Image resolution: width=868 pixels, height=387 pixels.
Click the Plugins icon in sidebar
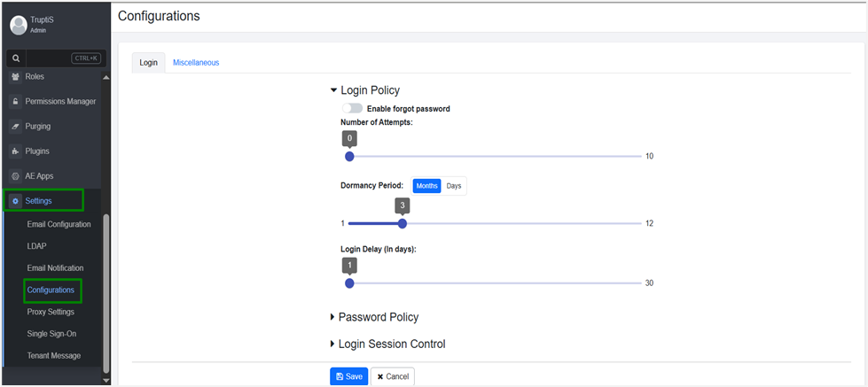pos(15,151)
